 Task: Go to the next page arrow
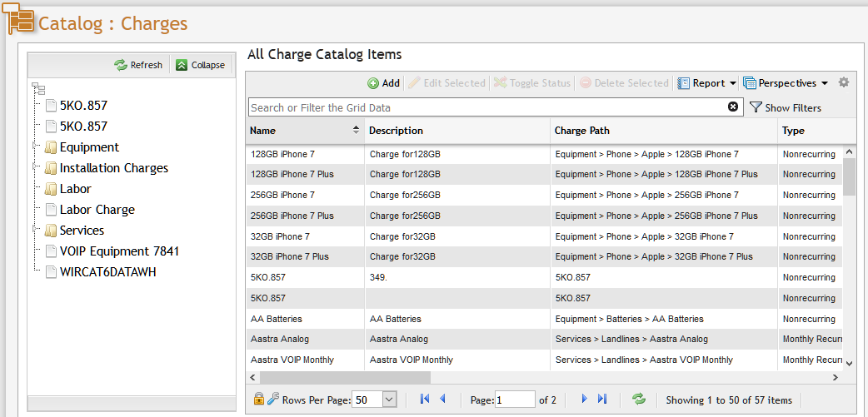pyautogui.click(x=585, y=400)
